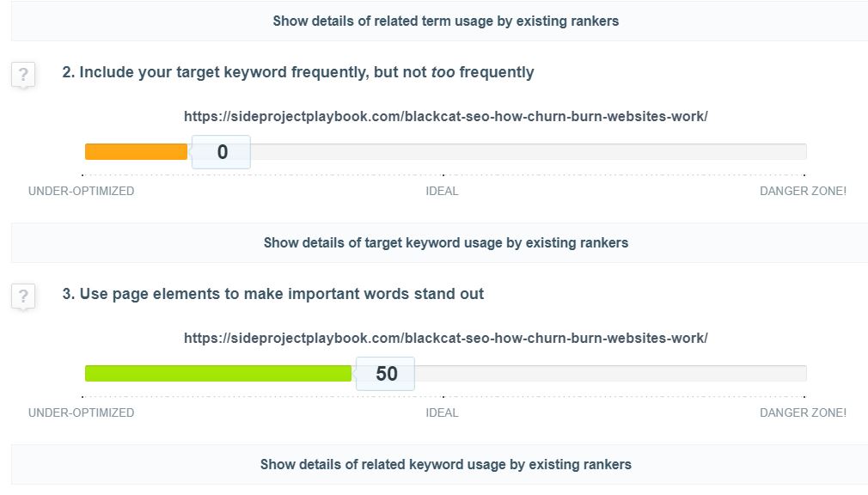This screenshot has height=495, width=868.
Task: Click the orange keyword frequency bar
Action: pos(136,152)
